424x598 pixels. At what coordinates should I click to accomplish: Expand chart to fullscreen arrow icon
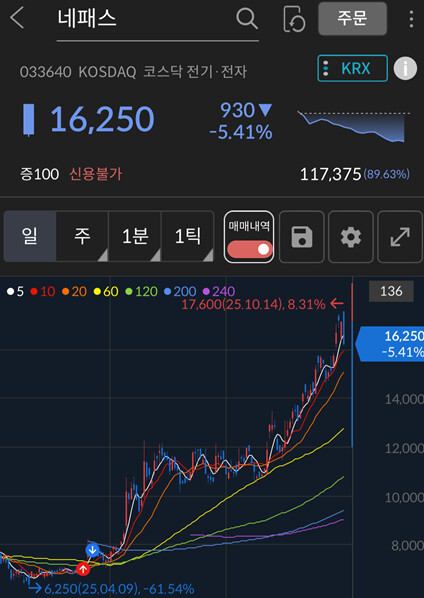pyautogui.click(x=400, y=237)
